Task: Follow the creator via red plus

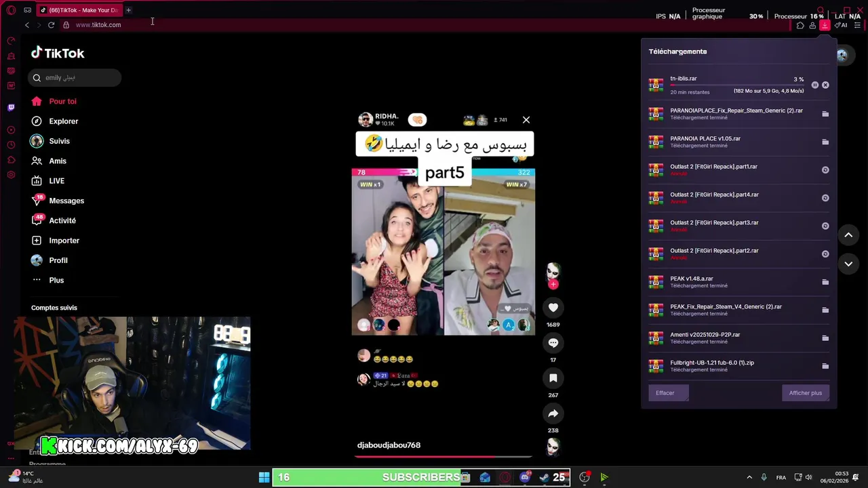Action: (x=553, y=285)
